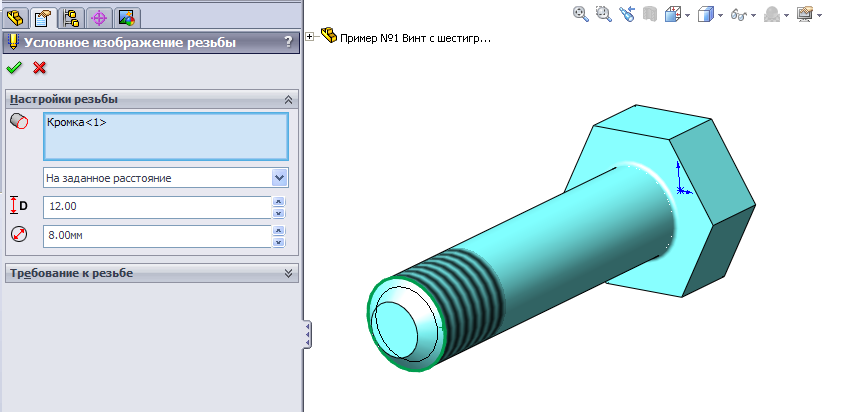Select the Пример №1 Винт с шестигр part name

click(415, 38)
